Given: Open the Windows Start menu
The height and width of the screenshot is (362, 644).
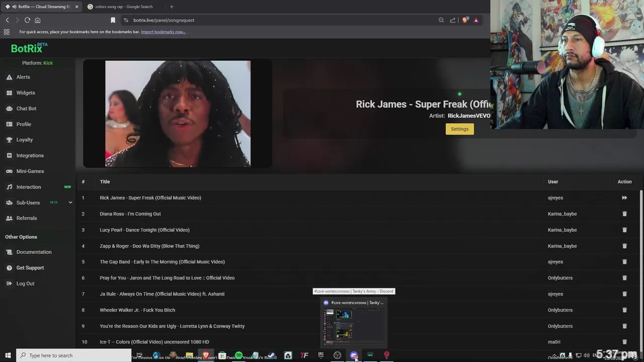Looking at the screenshot, I should (x=8, y=355).
